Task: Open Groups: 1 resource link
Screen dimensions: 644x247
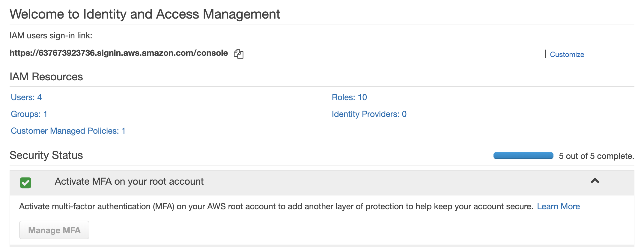Action: click(29, 114)
